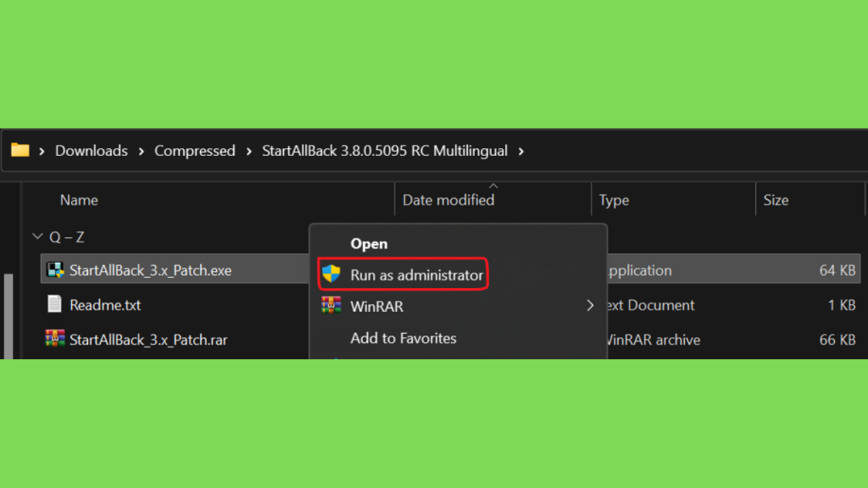Viewport: 868px width, 488px height.
Task: Click the WinRAR archive type cell
Action: [x=654, y=340]
